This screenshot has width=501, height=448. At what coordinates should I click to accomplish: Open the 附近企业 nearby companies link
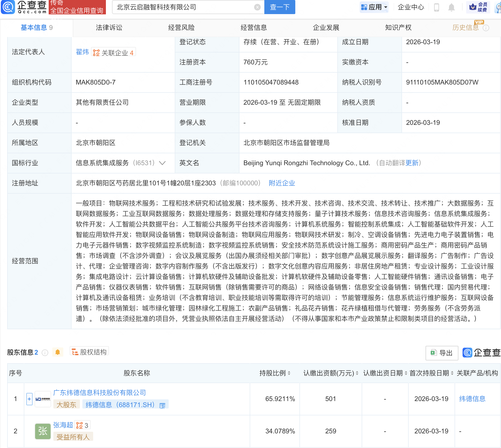(x=282, y=183)
